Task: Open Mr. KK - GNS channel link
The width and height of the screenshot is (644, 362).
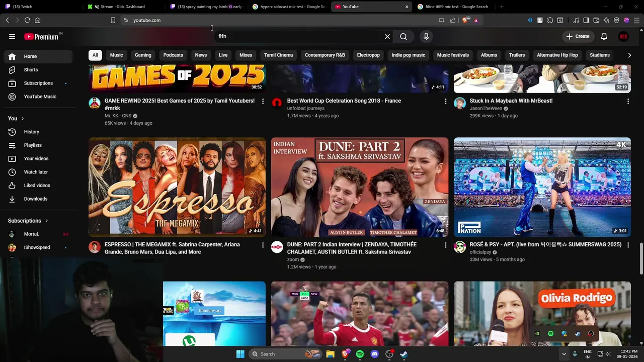Action: click(118, 116)
